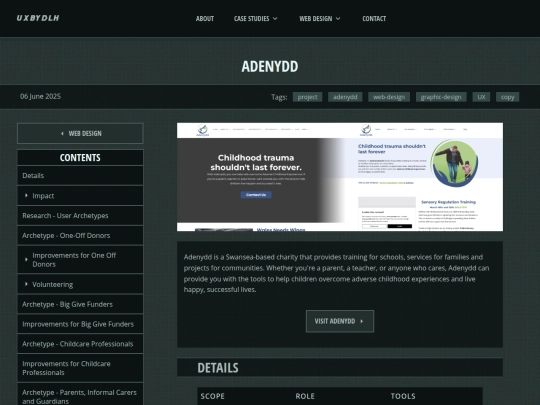Image resolution: width=540 pixels, height=405 pixels.
Task: Jump to Improvements for Childcare Professionals
Action: pos(80,368)
